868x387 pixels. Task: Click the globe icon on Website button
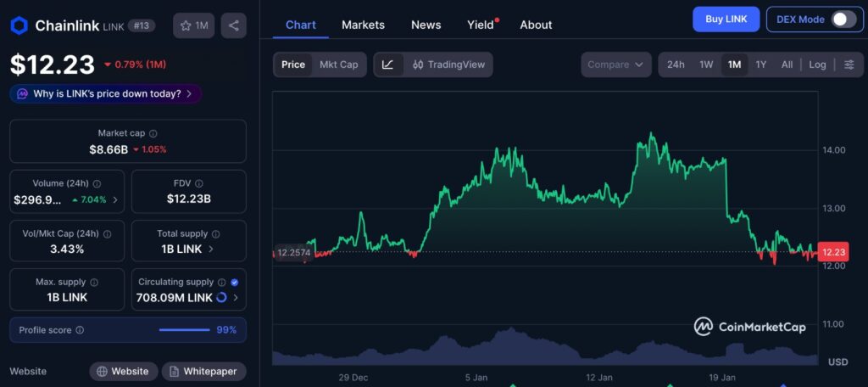102,372
